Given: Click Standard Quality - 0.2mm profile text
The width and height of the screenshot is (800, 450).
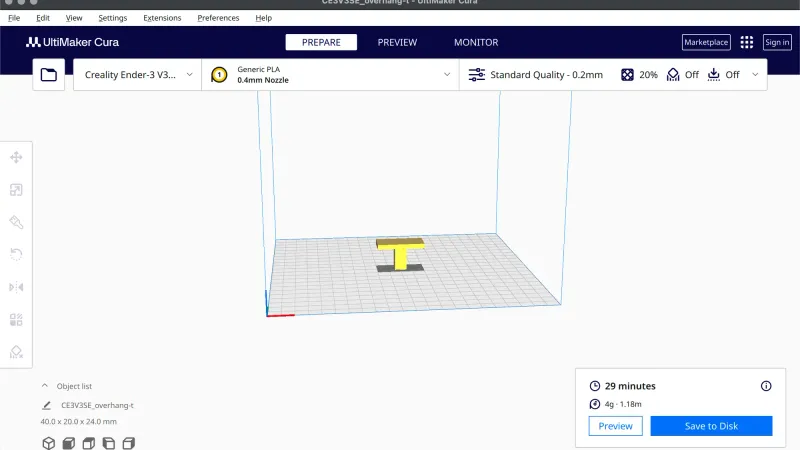Looking at the screenshot, I should pos(546,74).
